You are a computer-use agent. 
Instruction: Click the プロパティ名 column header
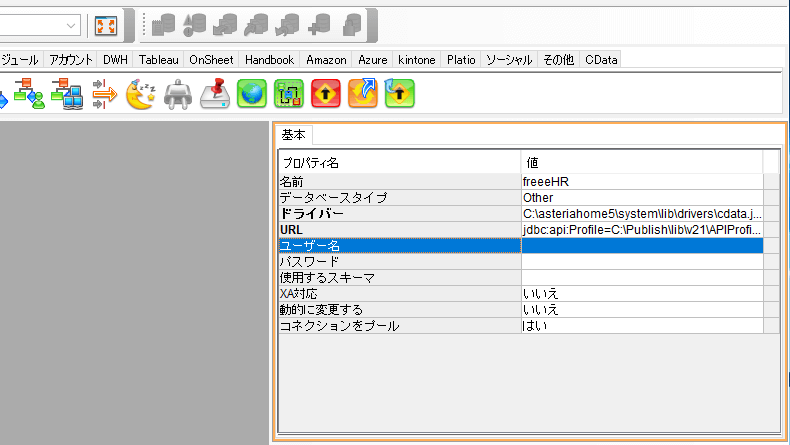coord(400,163)
